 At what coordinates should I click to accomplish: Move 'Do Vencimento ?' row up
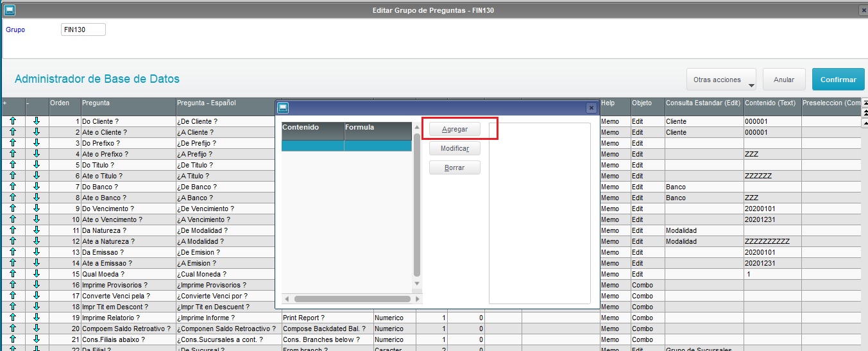13,209
